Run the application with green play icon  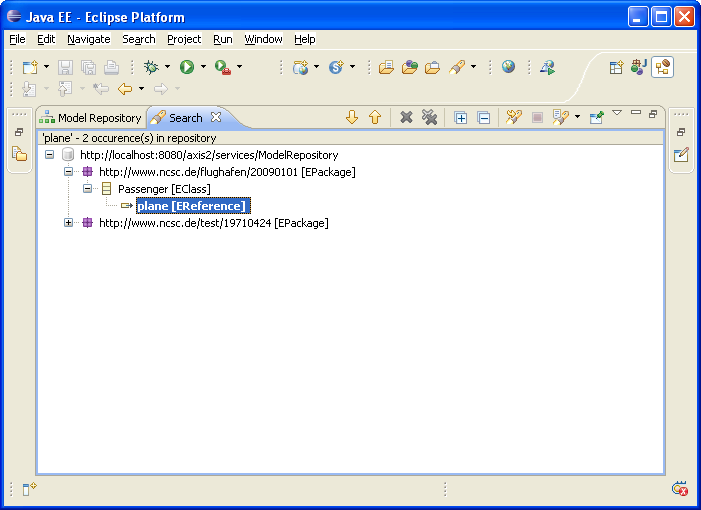coord(187,67)
